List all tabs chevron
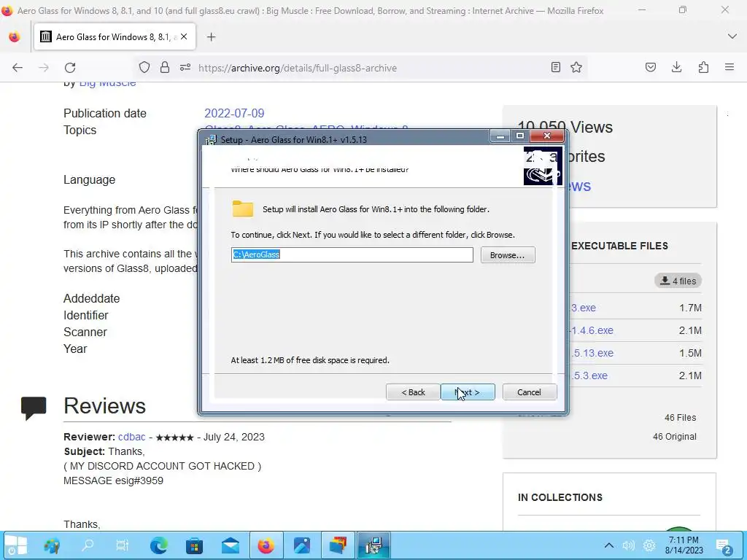Screen dimensions: 747x560 pyautogui.click(x=732, y=36)
